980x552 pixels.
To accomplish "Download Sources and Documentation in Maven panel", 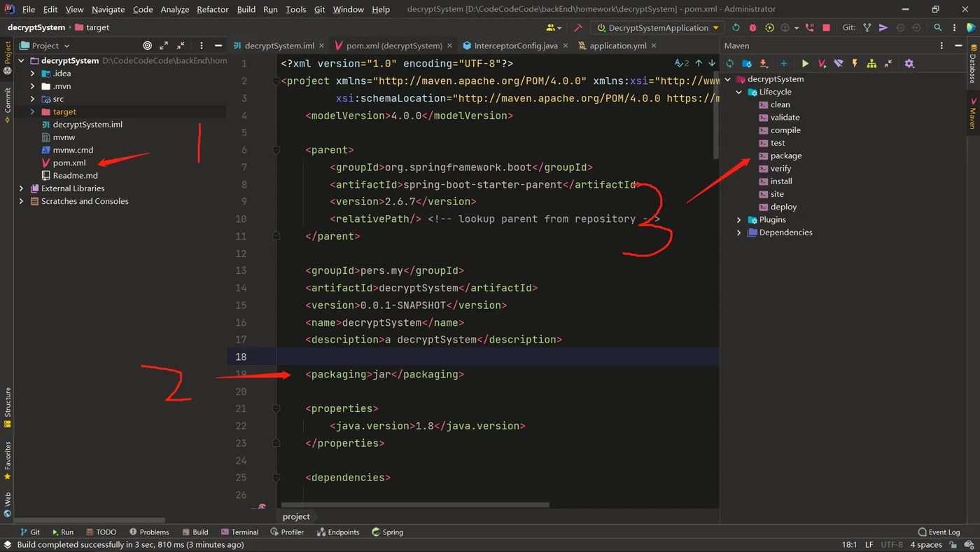I will pyautogui.click(x=764, y=64).
